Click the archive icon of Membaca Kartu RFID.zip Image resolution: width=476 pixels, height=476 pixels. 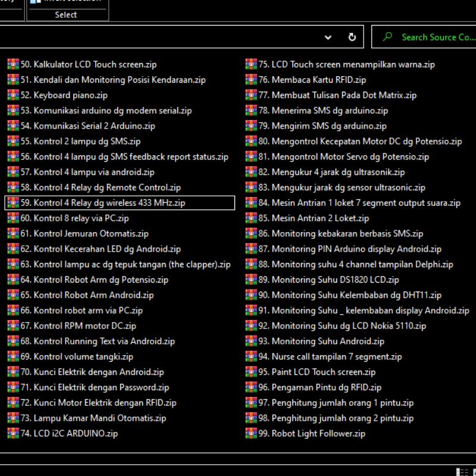pyautogui.click(x=251, y=80)
